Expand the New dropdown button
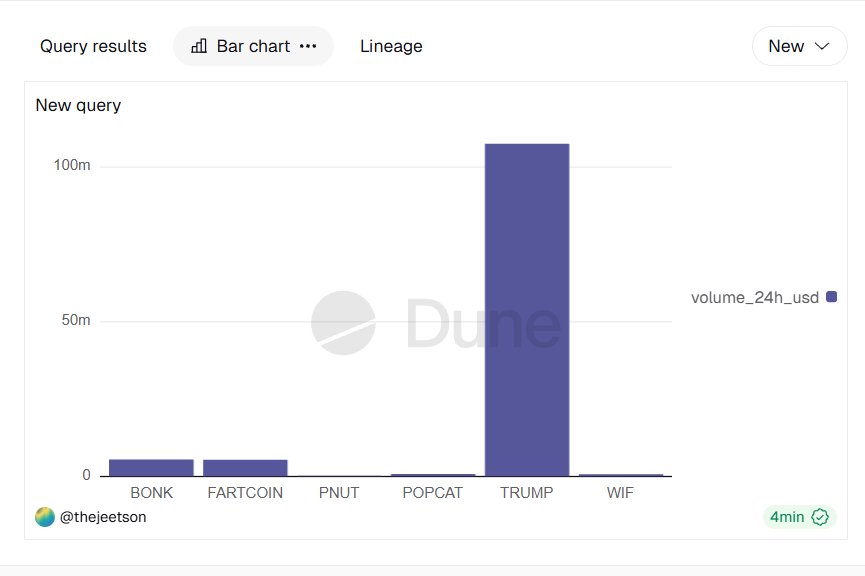 [799, 46]
